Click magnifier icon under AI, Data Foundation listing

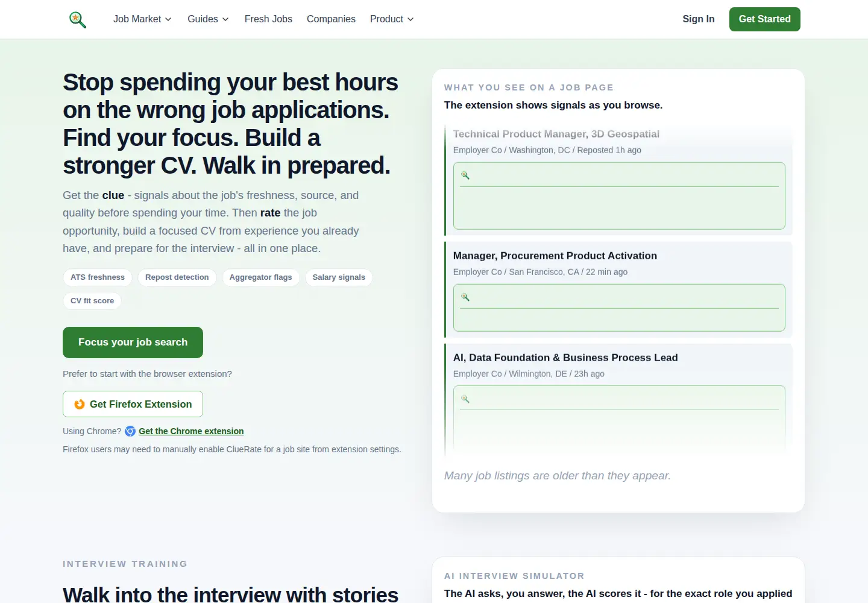coord(465,399)
